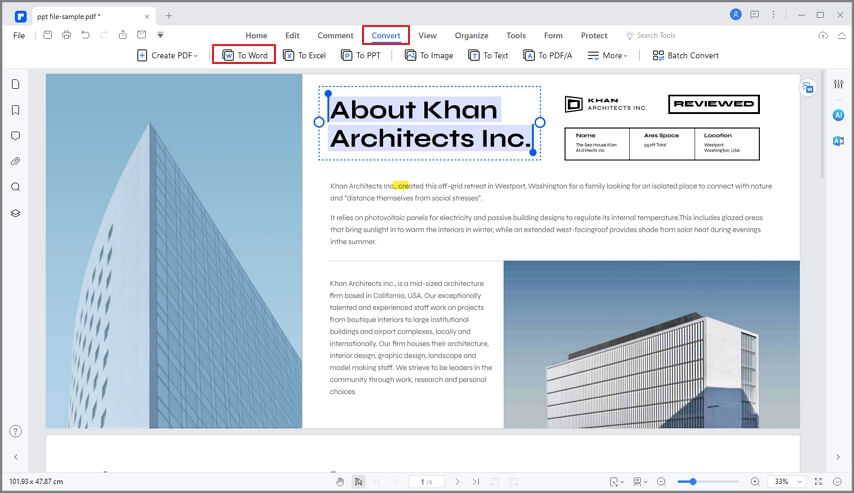
Task: Convert the PDF to Text
Action: (488, 55)
